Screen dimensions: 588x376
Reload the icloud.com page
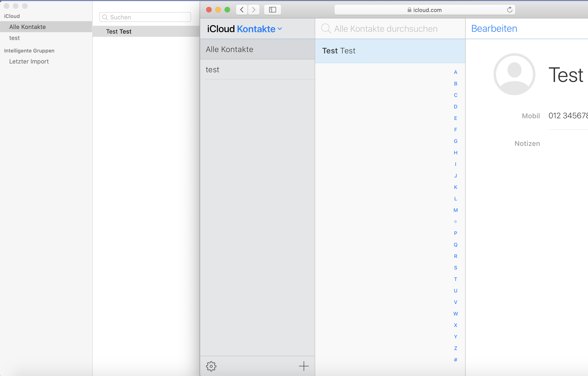[509, 10]
